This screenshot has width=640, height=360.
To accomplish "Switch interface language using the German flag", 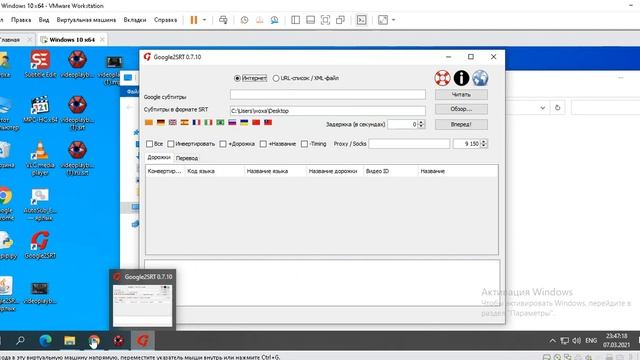I will [161, 122].
